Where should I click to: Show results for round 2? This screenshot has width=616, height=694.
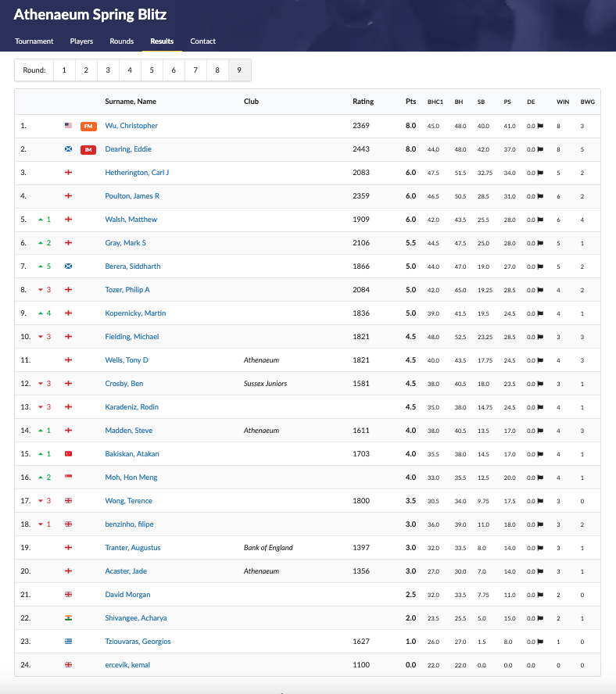coord(86,70)
